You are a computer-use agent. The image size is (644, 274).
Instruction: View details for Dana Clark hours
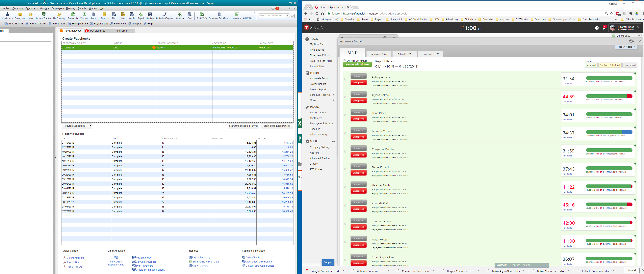567,120
